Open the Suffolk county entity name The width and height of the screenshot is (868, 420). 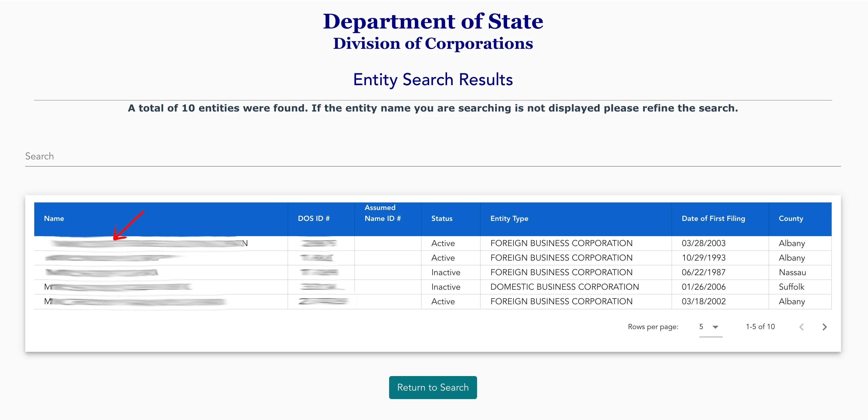pyautogui.click(x=118, y=287)
